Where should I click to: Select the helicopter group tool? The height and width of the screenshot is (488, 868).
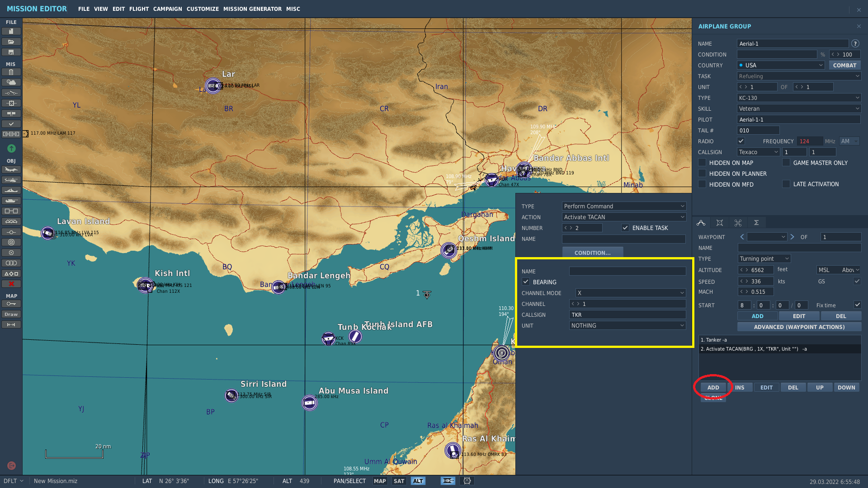click(x=11, y=180)
